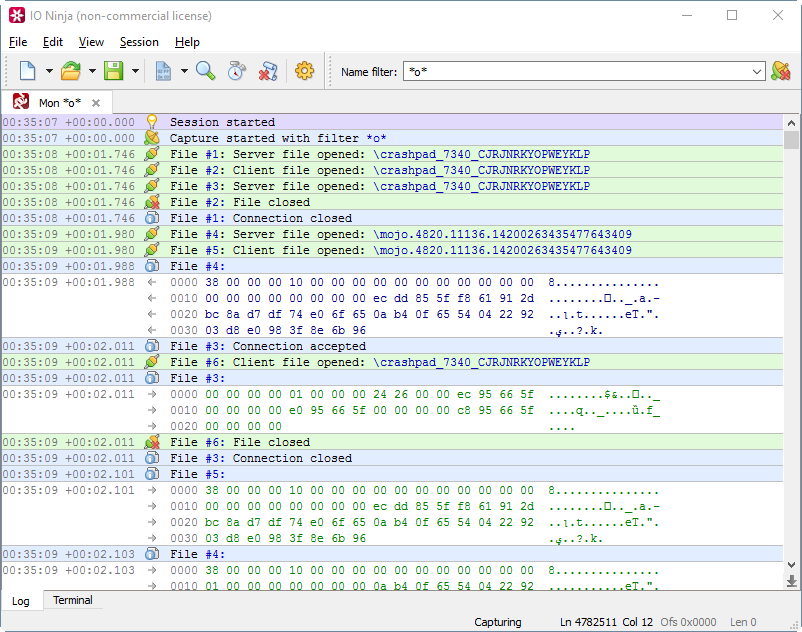Open the View menu
This screenshot has width=802, height=632.
(91, 42)
